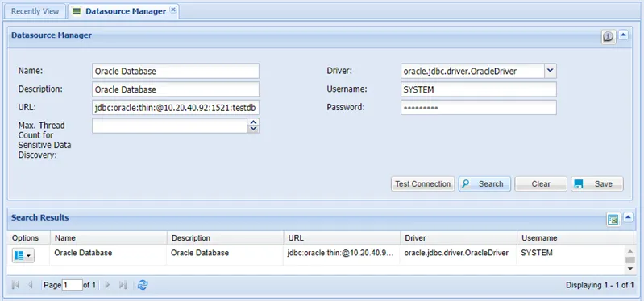Screen dimensions: 644x301
Task: Sort by the Name column header
Action: 109,238
